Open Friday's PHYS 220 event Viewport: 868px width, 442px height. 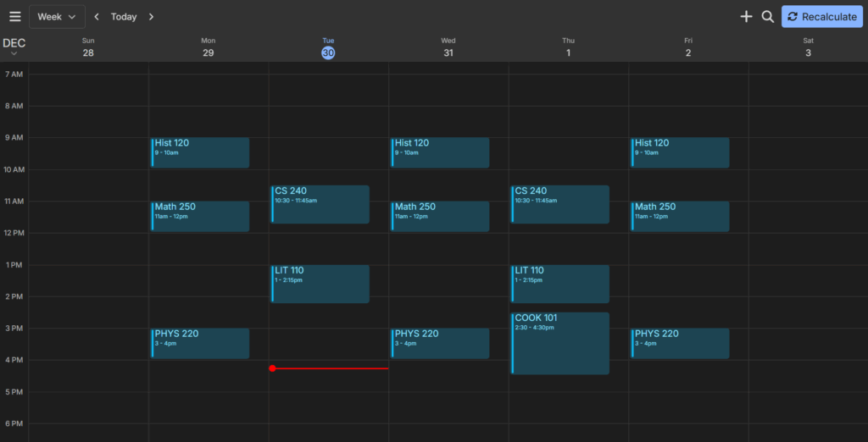coord(680,343)
